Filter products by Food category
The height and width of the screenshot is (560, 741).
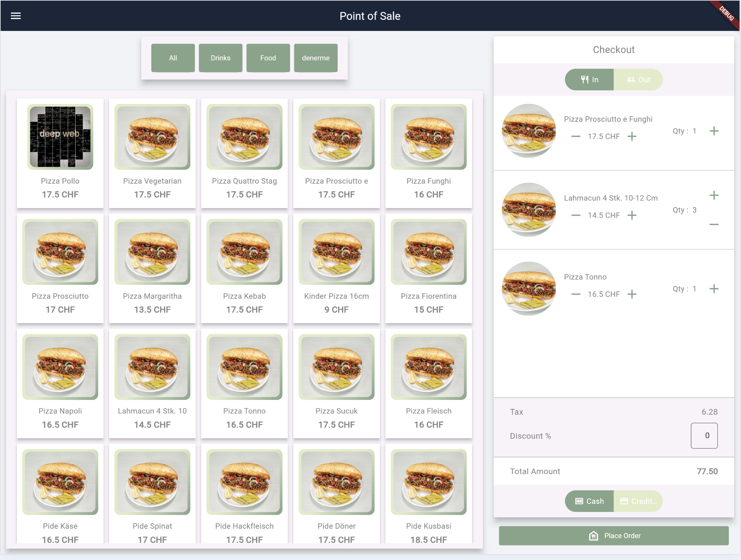point(268,58)
